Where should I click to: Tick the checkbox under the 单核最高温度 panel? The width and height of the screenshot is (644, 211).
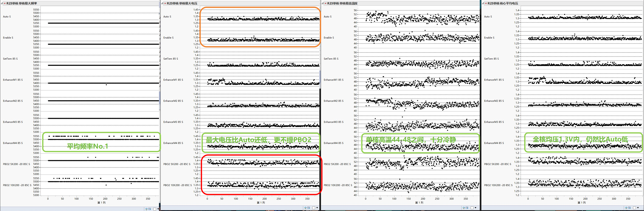[472, 208]
